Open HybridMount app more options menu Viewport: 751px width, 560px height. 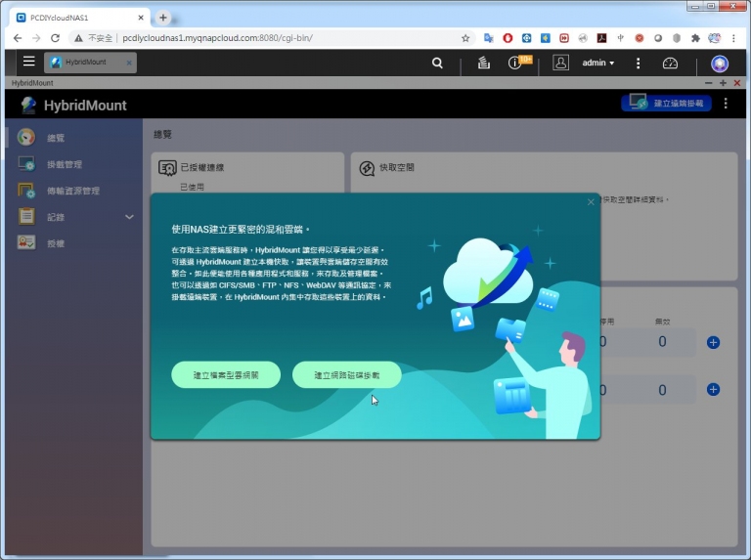coord(726,103)
